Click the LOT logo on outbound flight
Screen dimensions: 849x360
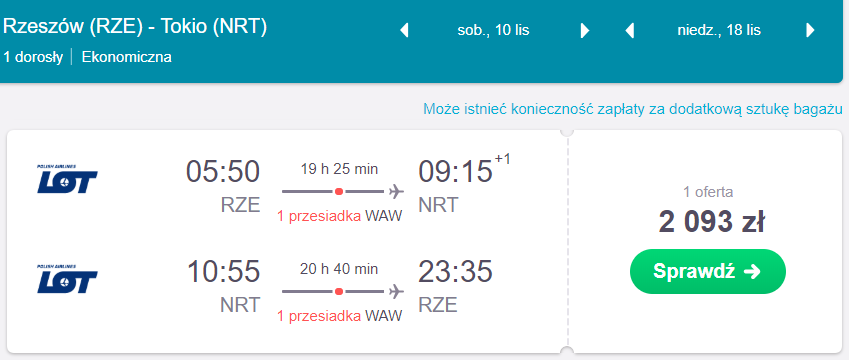[x=67, y=179]
